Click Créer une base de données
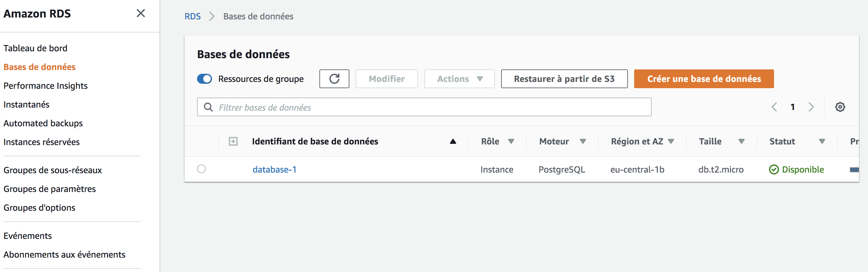The width and height of the screenshot is (868, 272). [703, 79]
